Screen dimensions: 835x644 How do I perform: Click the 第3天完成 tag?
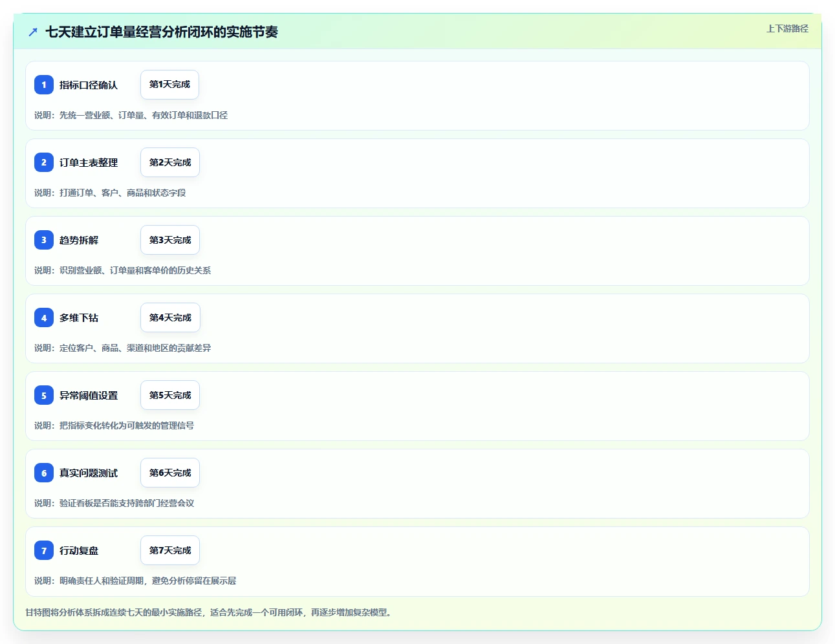click(170, 240)
